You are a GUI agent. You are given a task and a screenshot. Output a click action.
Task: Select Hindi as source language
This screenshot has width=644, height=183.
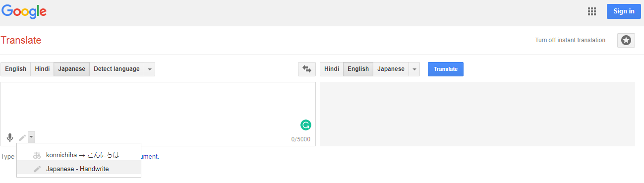pos(42,69)
